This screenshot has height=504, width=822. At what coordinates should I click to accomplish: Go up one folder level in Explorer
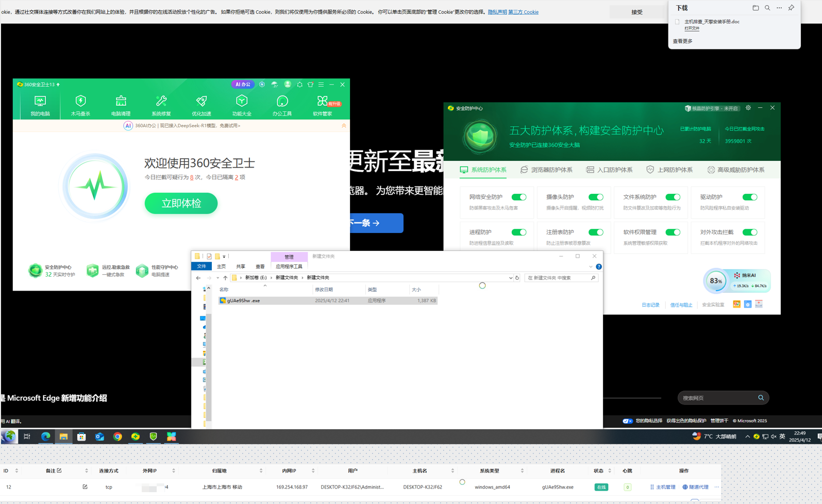(225, 278)
